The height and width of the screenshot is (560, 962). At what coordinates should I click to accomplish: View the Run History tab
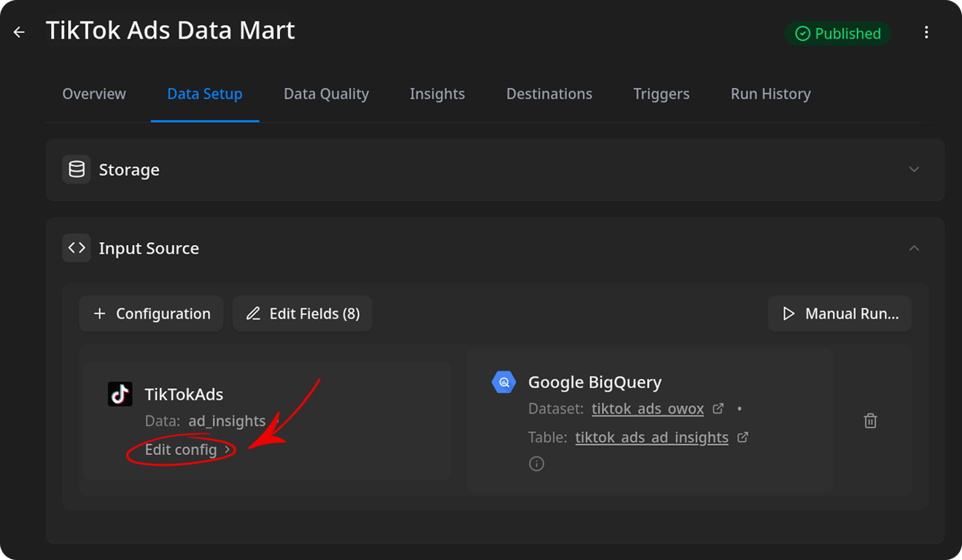[771, 94]
